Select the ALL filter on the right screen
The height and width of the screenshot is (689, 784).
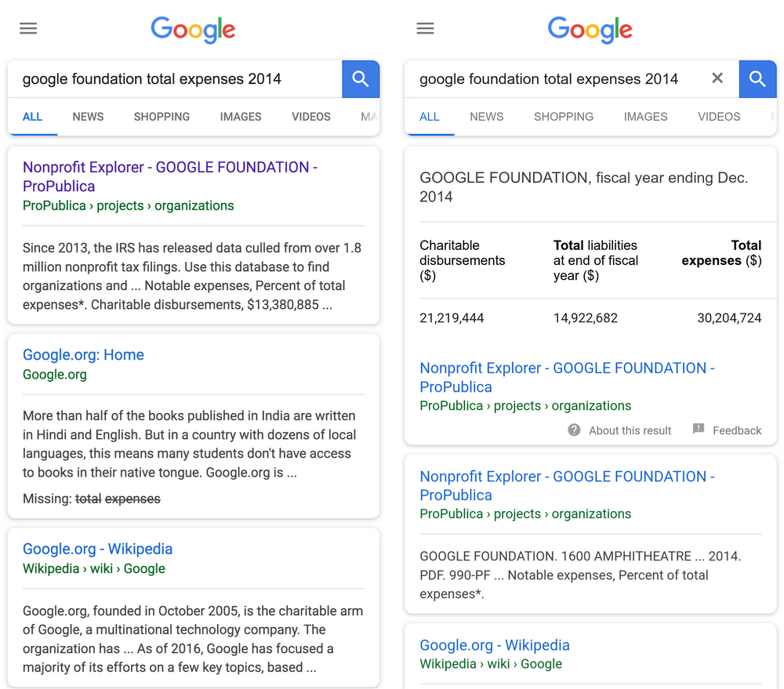(x=430, y=116)
